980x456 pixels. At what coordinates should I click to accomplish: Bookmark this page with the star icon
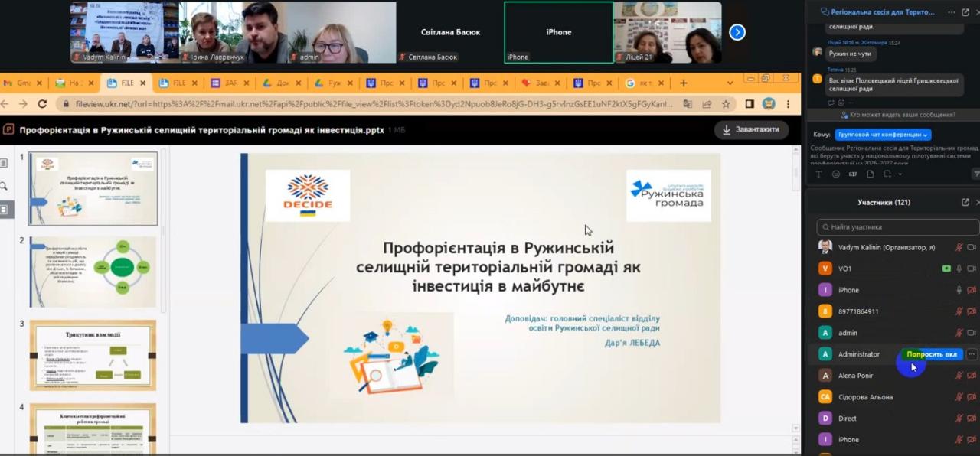(726, 104)
